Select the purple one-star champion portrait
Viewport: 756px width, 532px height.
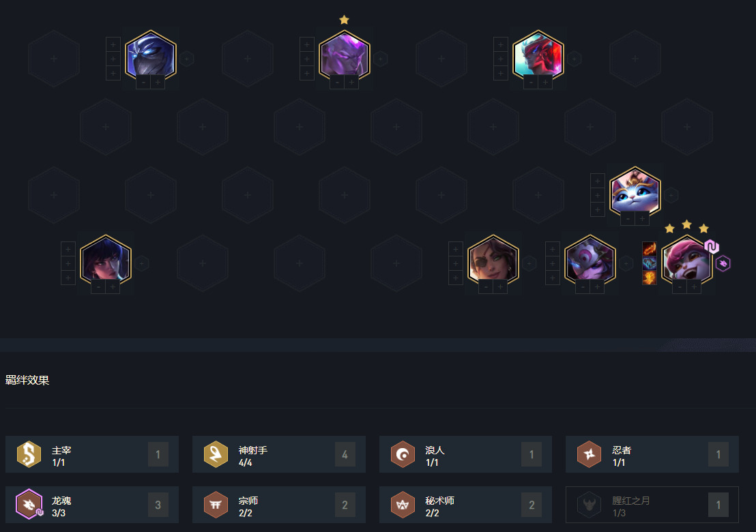coord(345,55)
